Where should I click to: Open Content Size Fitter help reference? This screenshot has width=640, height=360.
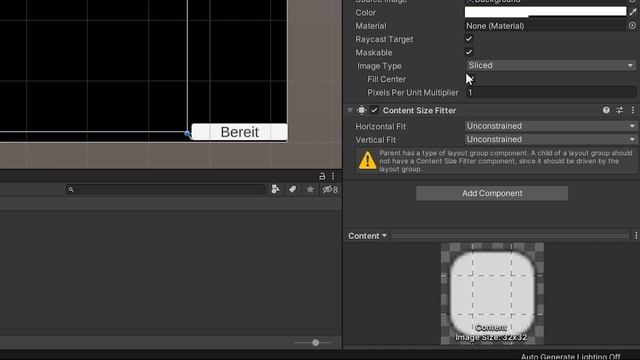[606, 110]
